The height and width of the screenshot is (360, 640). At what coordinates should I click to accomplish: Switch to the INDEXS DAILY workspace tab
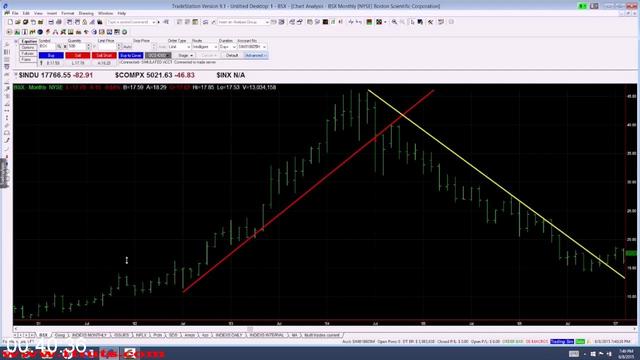click(x=228, y=335)
